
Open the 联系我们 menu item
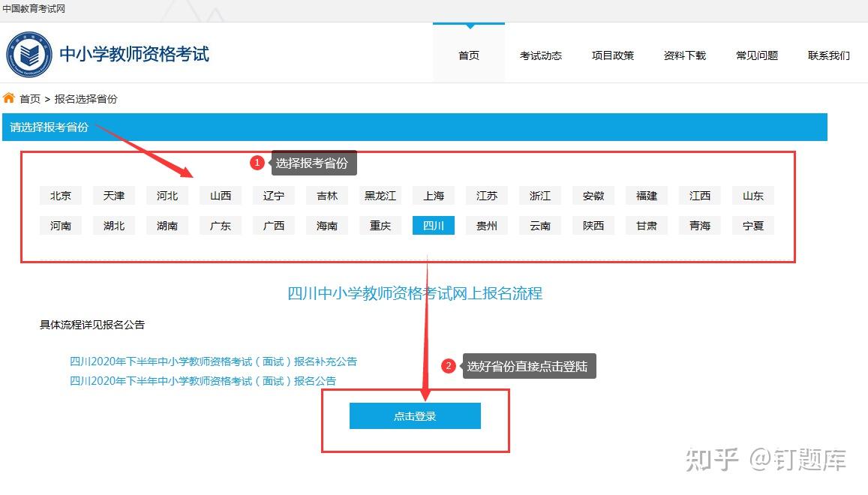(829, 55)
